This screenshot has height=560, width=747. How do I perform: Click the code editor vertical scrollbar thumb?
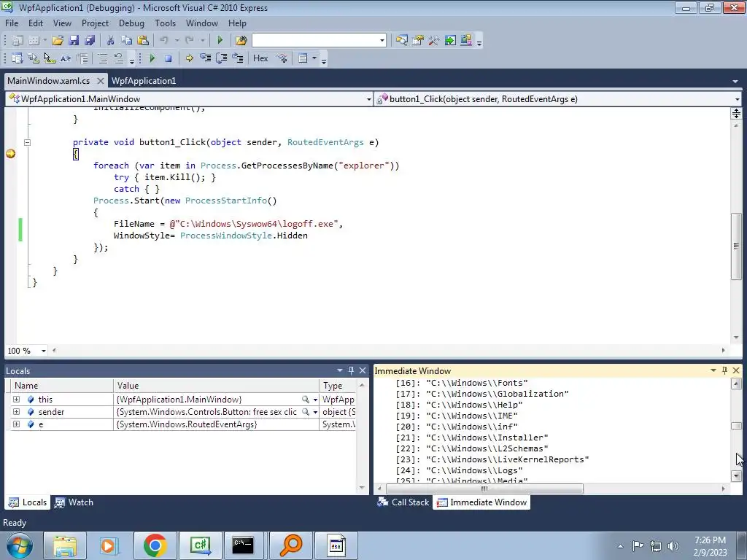point(736,246)
